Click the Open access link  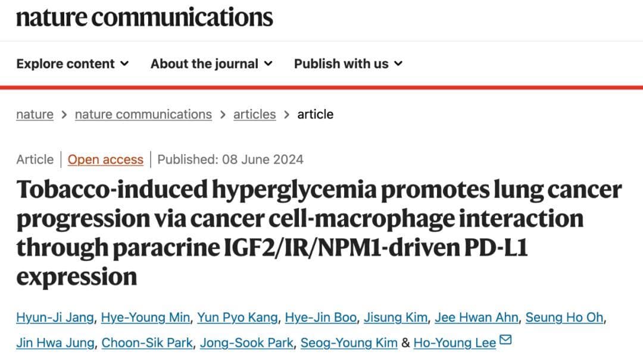105,159
